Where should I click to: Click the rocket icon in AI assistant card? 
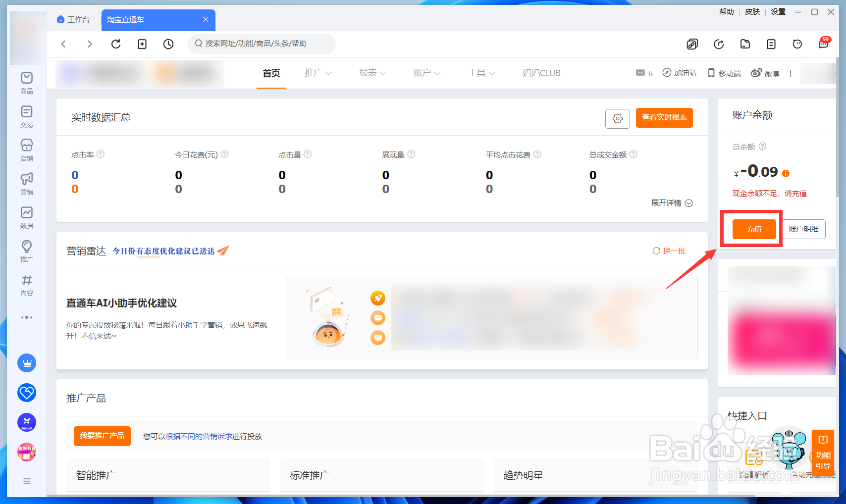click(378, 298)
